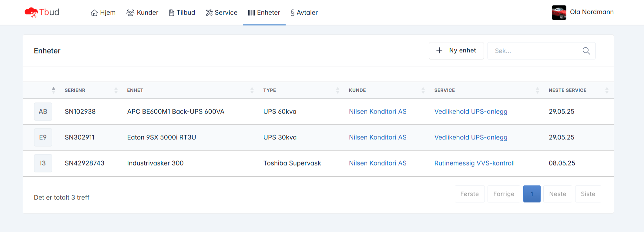Click the Ola Nordmann profile avatar
The height and width of the screenshot is (232, 644).
(x=559, y=12)
